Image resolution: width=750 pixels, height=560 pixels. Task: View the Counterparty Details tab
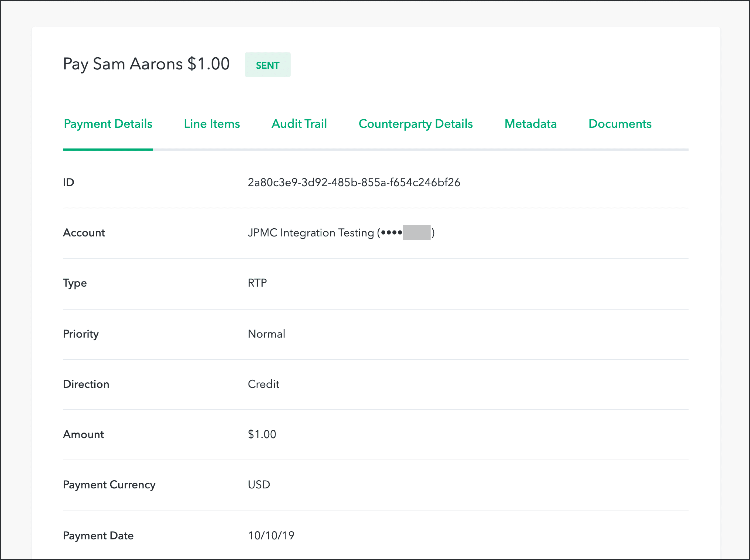coord(415,124)
